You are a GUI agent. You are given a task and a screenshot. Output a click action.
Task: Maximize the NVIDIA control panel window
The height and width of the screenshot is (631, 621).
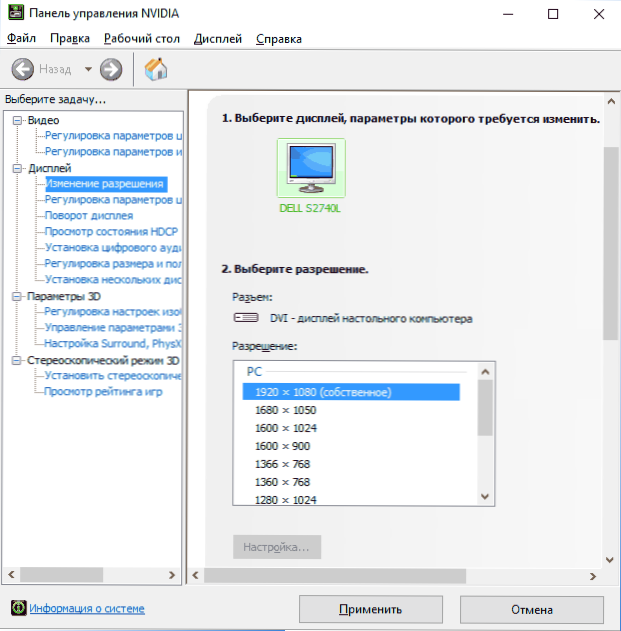click(x=553, y=14)
